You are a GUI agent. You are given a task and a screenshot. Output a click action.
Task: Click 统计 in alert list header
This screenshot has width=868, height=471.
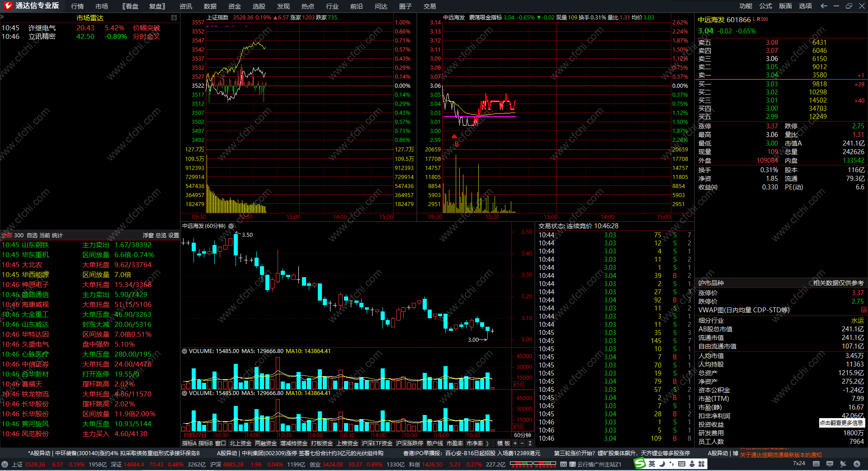[57, 235]
